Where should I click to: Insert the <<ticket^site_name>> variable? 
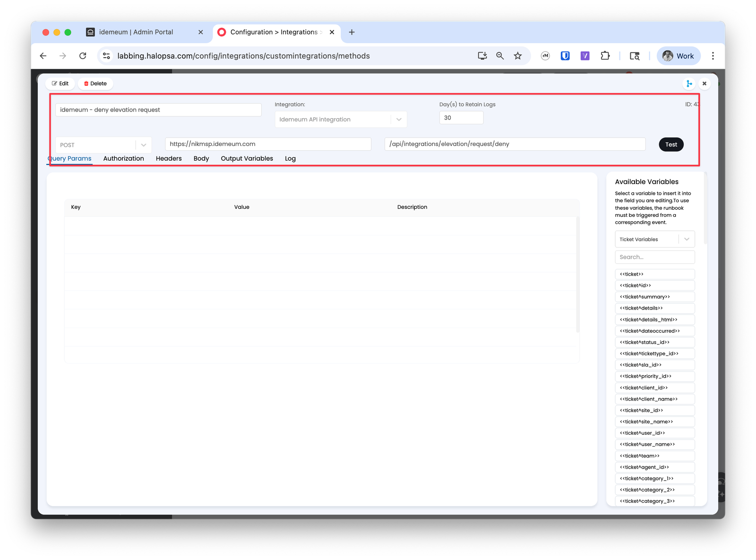pos(655,422)
